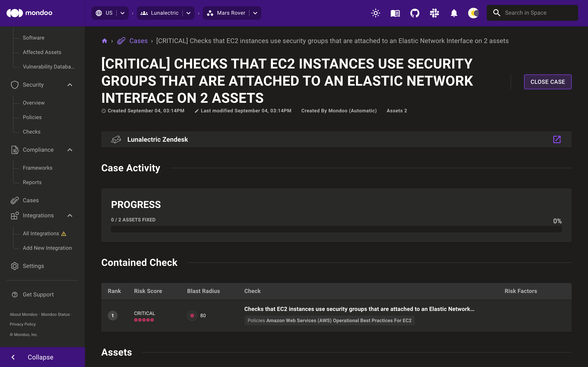Click the Slack integration icon

[x=434, y=13]
